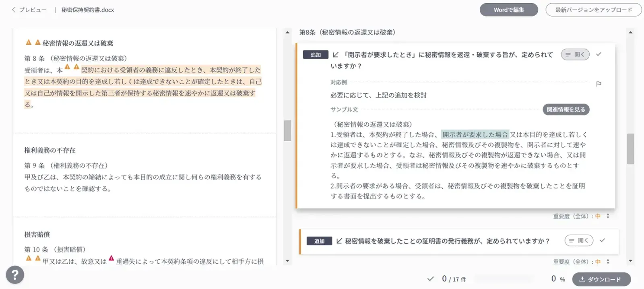This screenshot has height=289, width=644.
Task: Click the flag icon beside 対応例
Action: (x=599, y=84)
